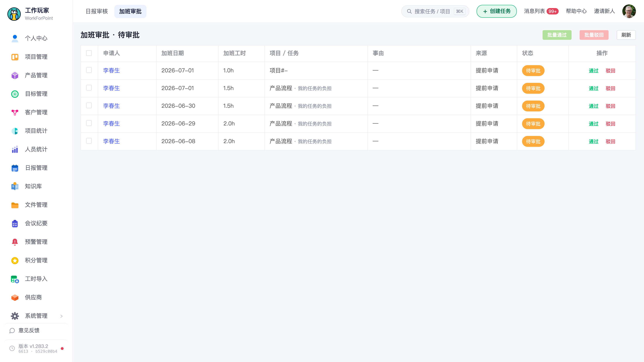Click the 创建任务 button
The width and height of the screenshot is (644, 362).
(x=496, y=11)
